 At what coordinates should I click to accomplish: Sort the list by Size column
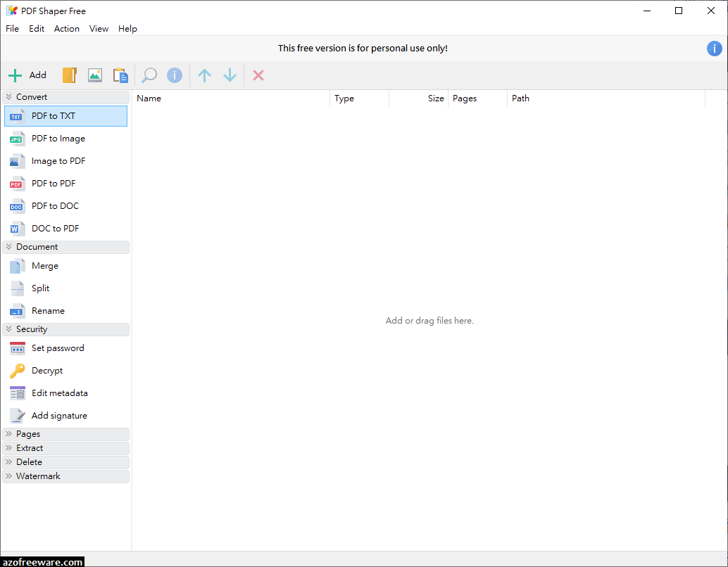419,98
